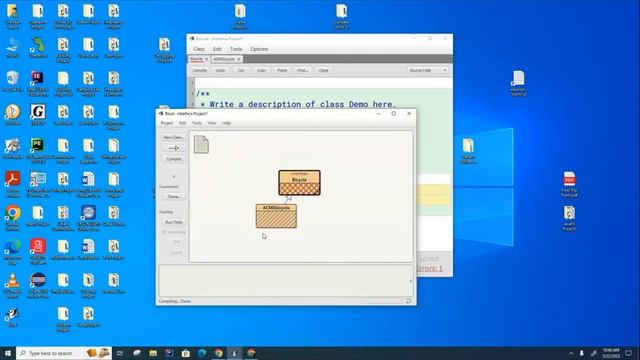Open Microsoft Store from the taskbar
The height and width of the screenshot is (360, 640).
point(186,353)
